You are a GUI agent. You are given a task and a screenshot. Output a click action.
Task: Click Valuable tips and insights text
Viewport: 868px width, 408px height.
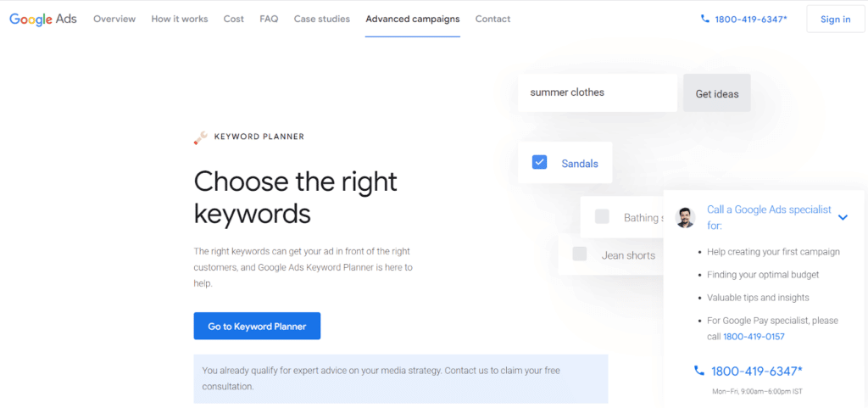point(758,298)
